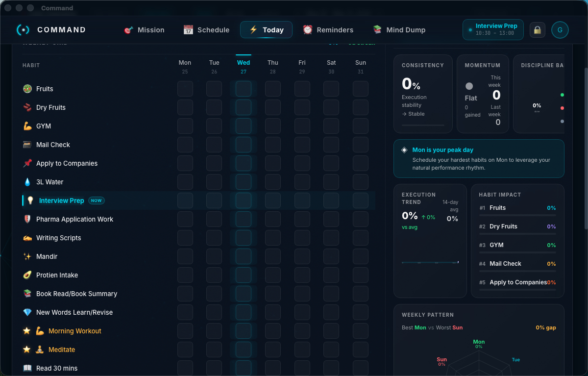Click the Morning Workout arm icon
588x376 pixels.
coord(40,331)
